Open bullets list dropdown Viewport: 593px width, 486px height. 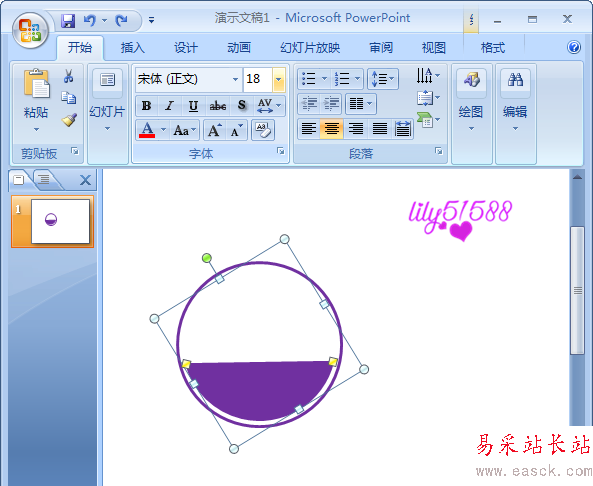[324, 79]
